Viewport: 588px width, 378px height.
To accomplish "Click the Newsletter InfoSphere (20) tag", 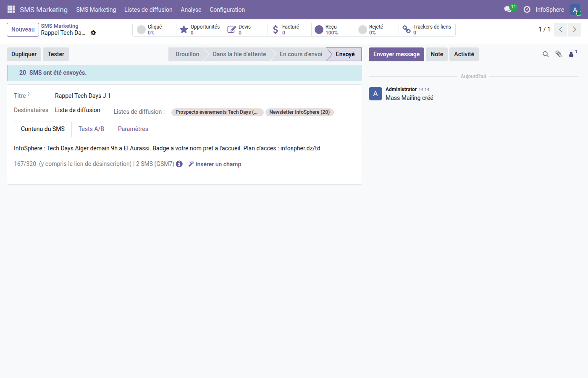I will point(299,112).
